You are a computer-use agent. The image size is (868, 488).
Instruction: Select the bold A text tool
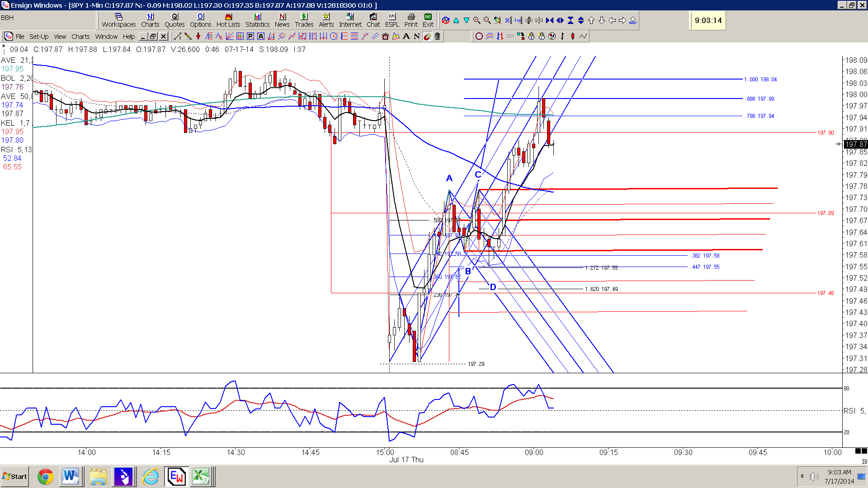tap(406, 36)
